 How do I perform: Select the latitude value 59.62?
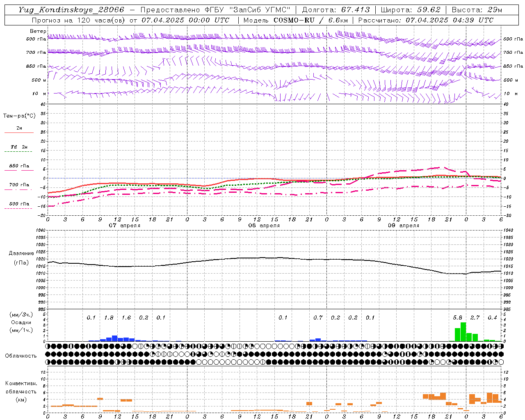coord(429,10)
